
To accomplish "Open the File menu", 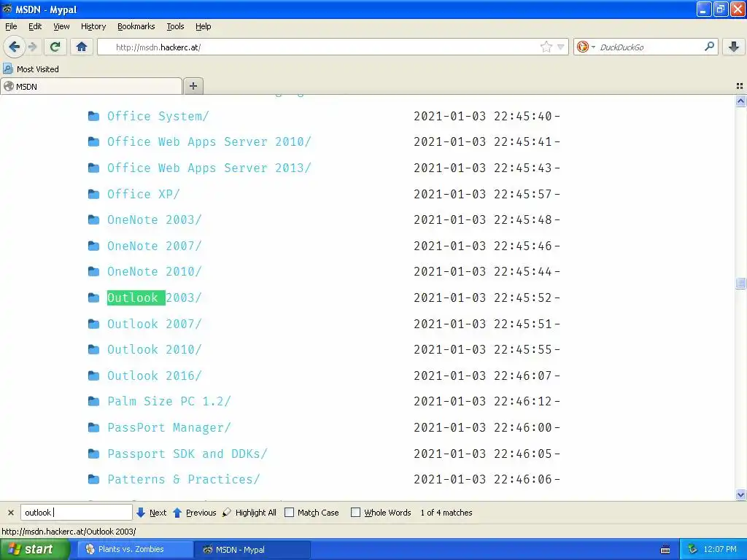I will [x=11, y=26].
